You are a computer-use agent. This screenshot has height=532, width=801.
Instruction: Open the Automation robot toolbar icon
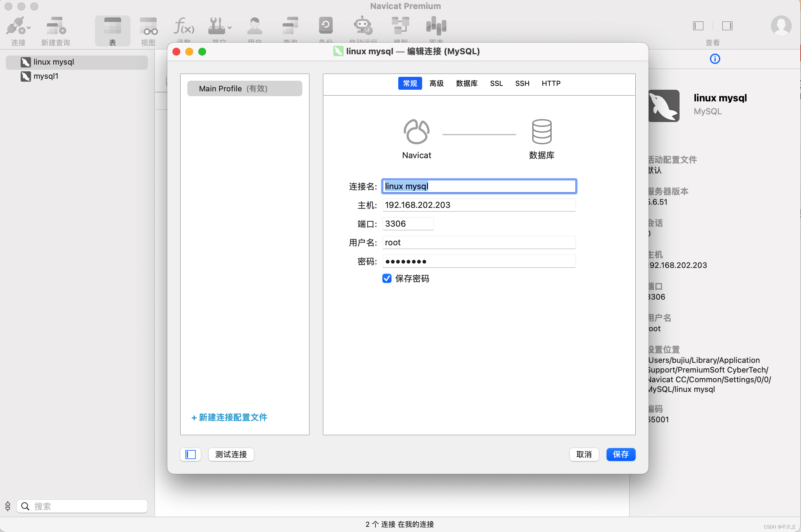[x=363, y=25]
